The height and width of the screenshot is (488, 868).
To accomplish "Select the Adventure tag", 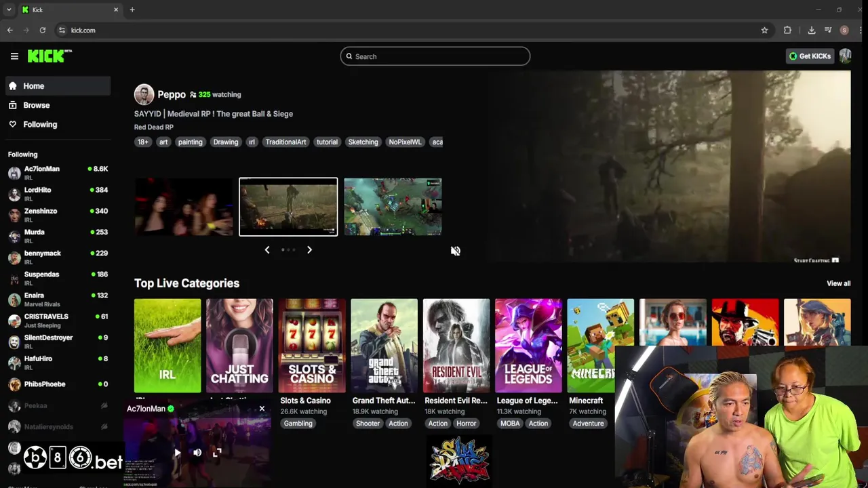I will [x=588, y=424].
